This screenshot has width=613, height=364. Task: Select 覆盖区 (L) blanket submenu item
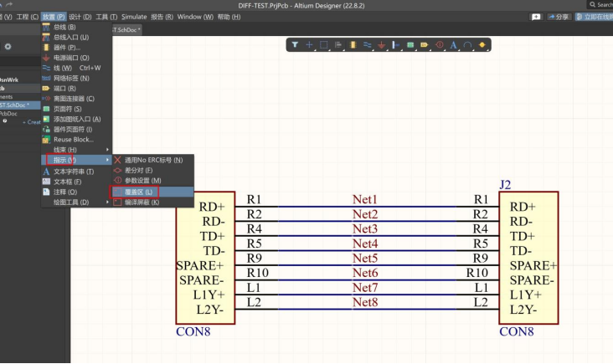pyautogui.click(x=153, y=192)
